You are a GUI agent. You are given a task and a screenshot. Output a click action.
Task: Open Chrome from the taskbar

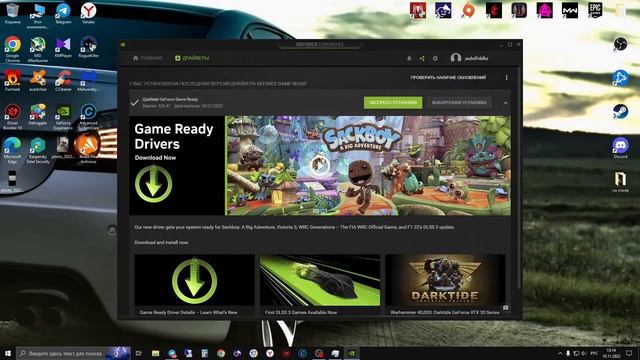pos(221,353)
